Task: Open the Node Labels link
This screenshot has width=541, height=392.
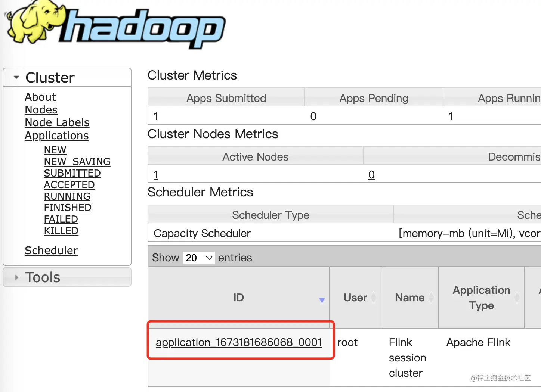Action: pos(57,122)
